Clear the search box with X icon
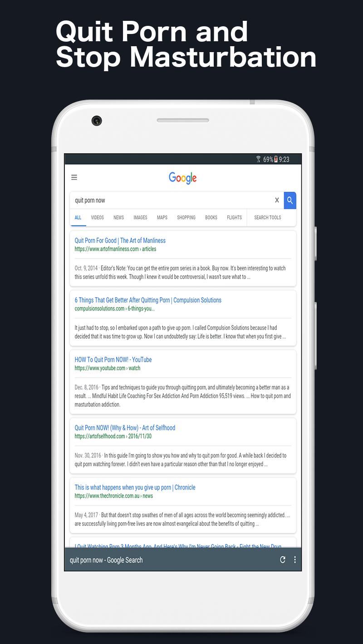This screenshot has width=363, height=644. [x=277, y=200]
